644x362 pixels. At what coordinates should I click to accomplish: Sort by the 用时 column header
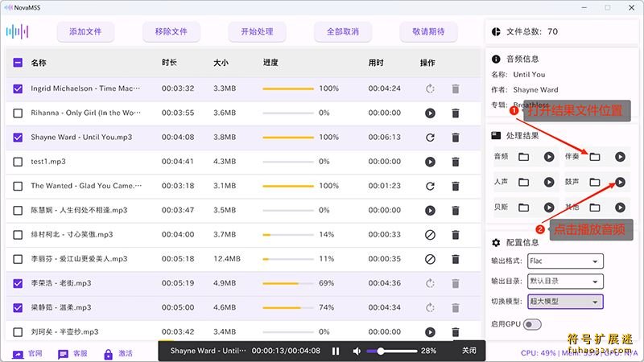(x=376, y=63)
